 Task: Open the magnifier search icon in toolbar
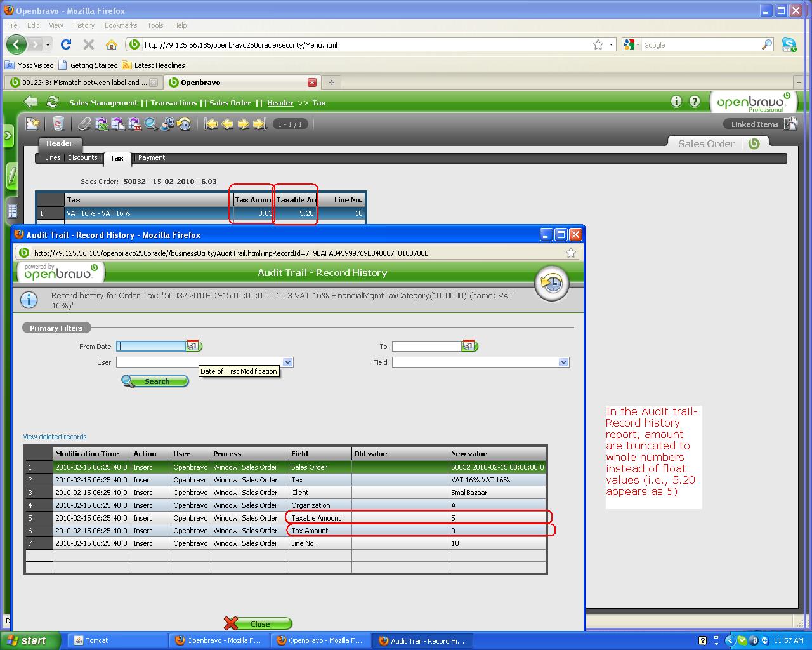(x=151, y=124)
